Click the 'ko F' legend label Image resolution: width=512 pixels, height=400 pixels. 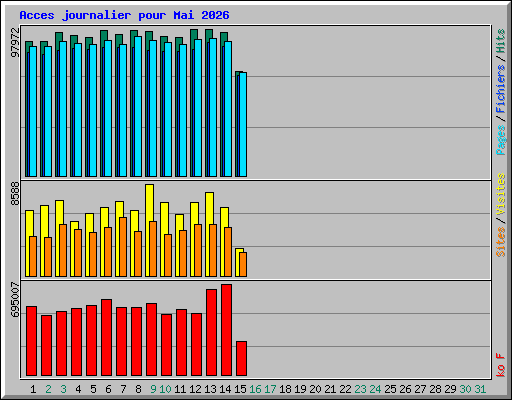tap(500, 365)
